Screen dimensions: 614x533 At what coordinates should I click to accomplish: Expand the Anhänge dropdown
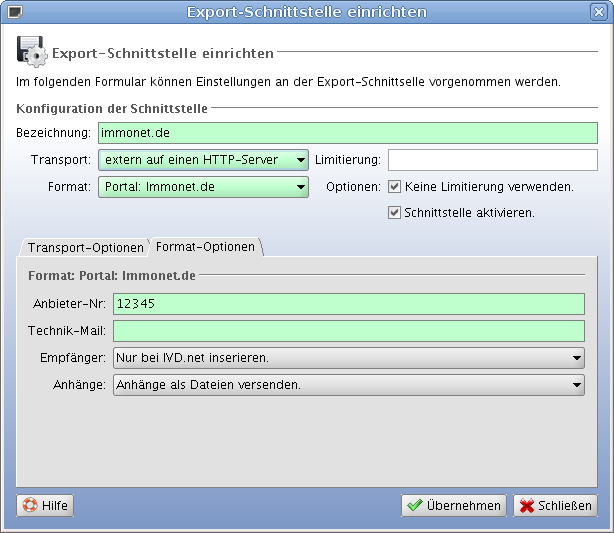coord(348,385)
